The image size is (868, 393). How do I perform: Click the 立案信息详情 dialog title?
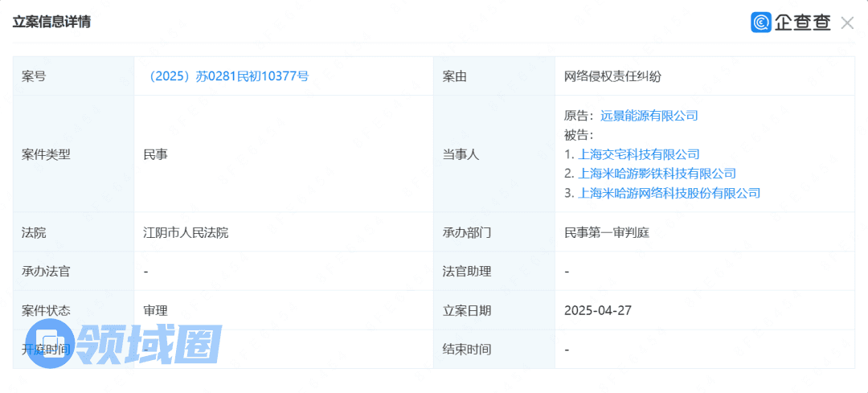coord(51,22)
